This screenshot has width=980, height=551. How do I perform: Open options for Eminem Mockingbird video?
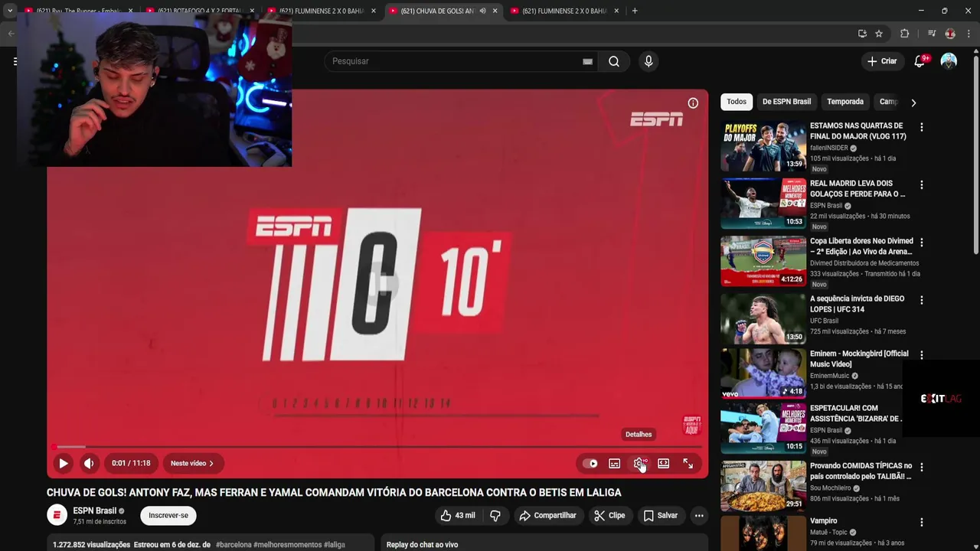click(922, 355)
